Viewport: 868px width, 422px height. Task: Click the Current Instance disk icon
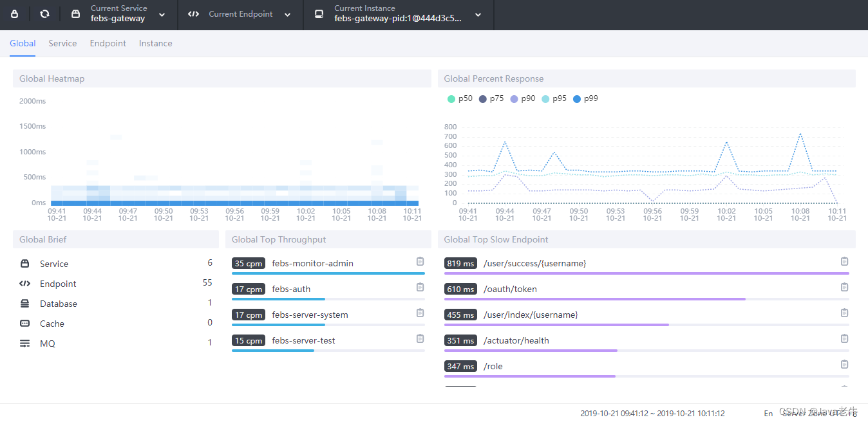(x=319, y=14)
